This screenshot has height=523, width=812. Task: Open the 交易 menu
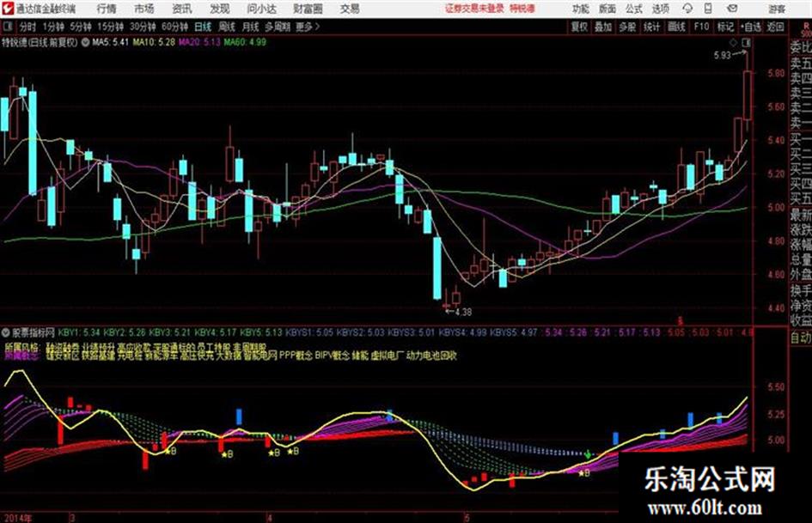click(x=350, y=9)
